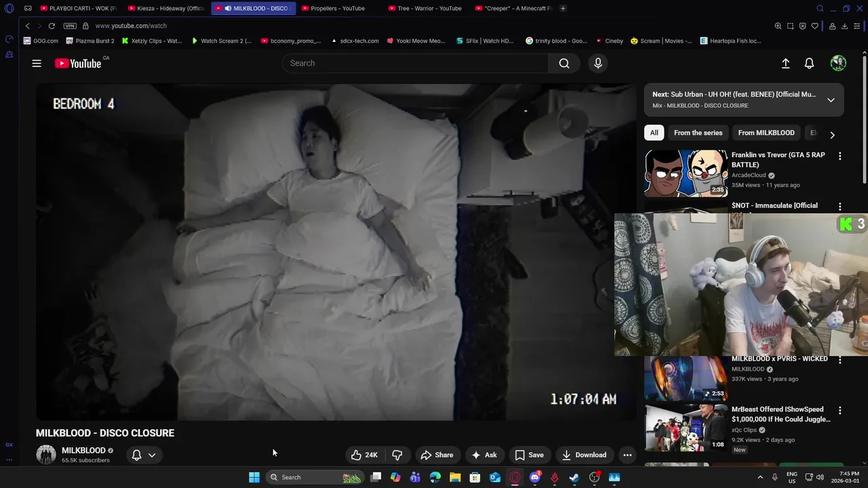Open browser bookmarks heart icon
This screenshot has height=488, width=868.
[814, 26]
